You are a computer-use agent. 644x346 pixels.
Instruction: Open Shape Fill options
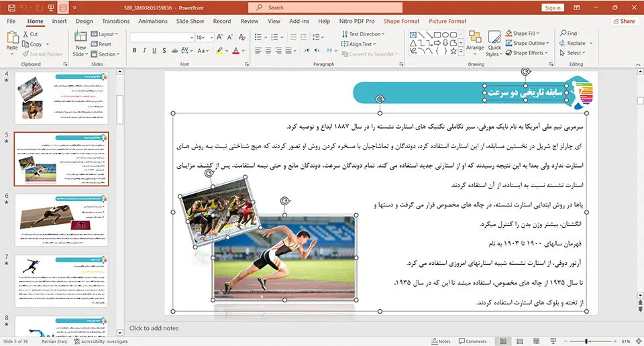pyautogui.click(x=523, y=34)
